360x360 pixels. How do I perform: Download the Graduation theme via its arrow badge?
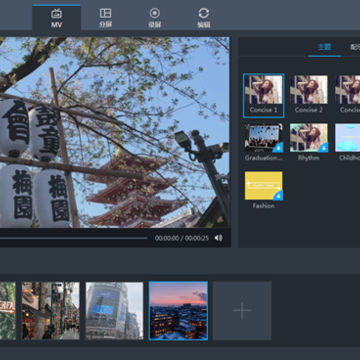(277, 148)
